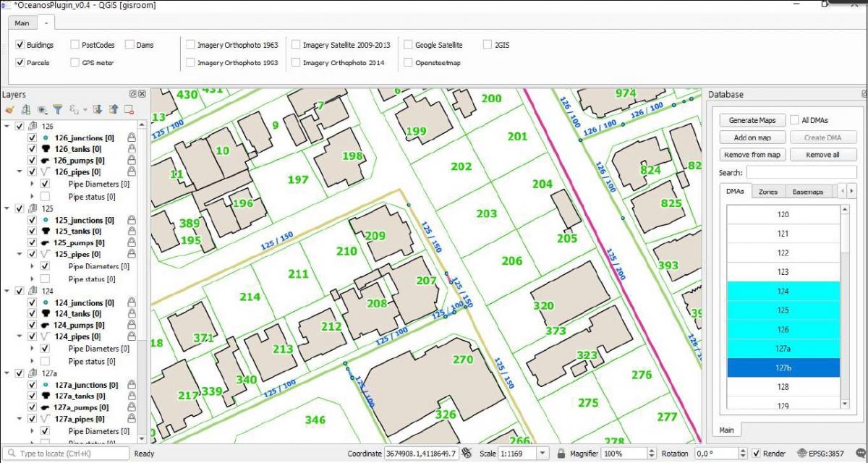The height and width of the screenshot is (463, 868).
Task: Uncheck the Buildings checkbox
Action: [20, 45]
